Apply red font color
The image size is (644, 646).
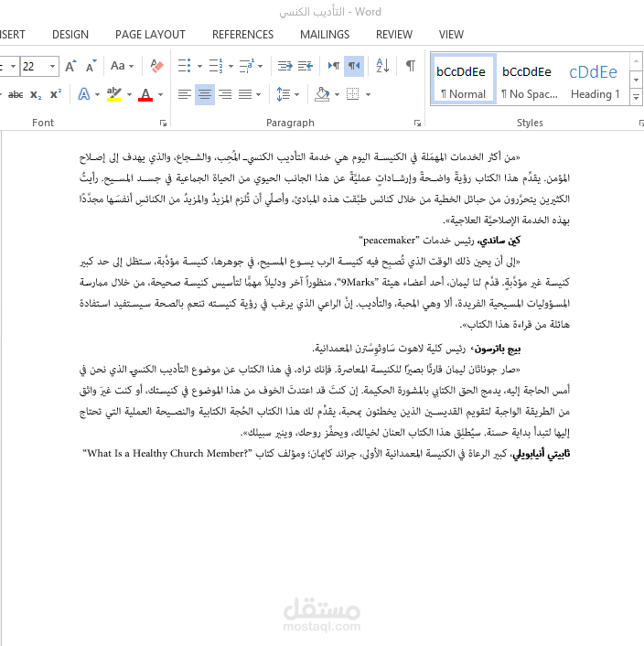[x=145, y=95]
